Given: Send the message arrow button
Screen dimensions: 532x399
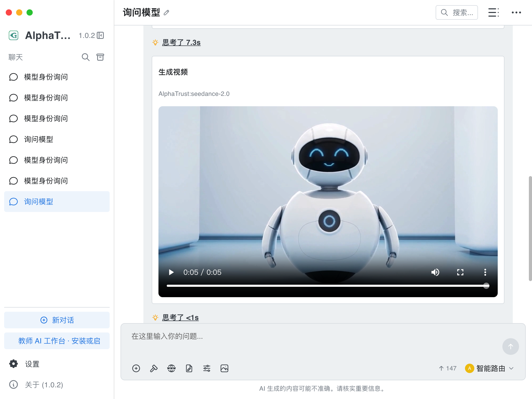Looking at the screenshot, I should [510, 347].
